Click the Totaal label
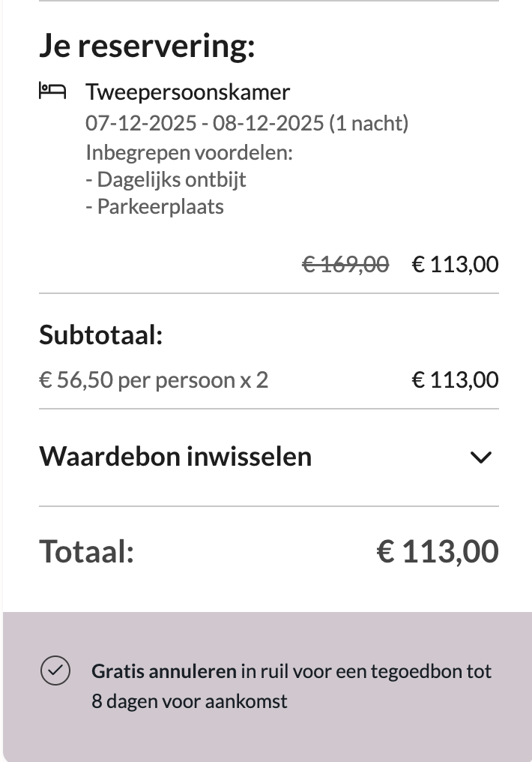Screen dimensions: 532x762 (88, 551)
